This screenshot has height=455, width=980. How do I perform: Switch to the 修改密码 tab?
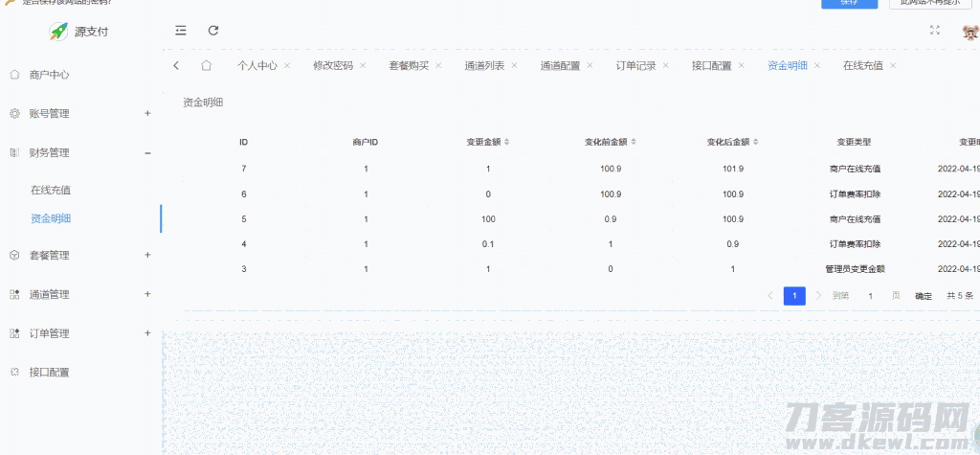333,66
